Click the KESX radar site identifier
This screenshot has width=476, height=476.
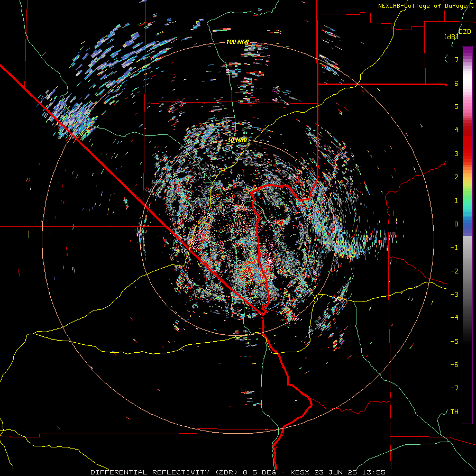(300, 472)
